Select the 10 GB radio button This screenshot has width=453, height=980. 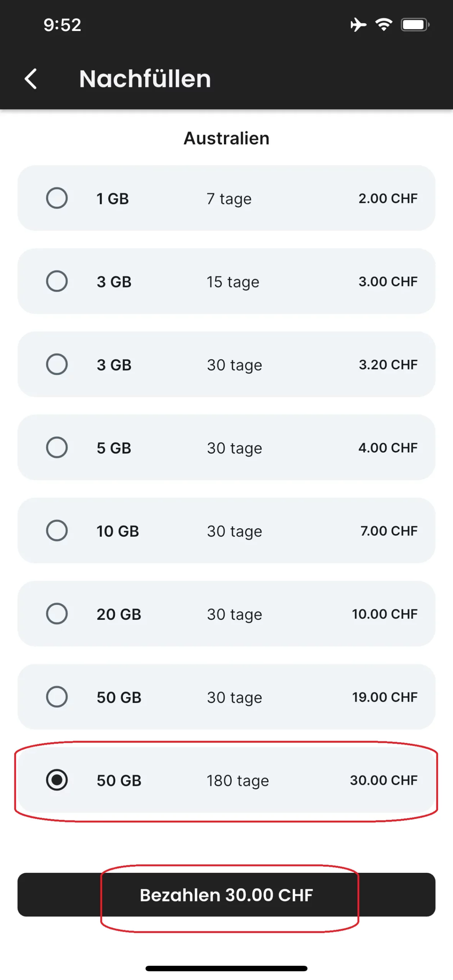57,530
